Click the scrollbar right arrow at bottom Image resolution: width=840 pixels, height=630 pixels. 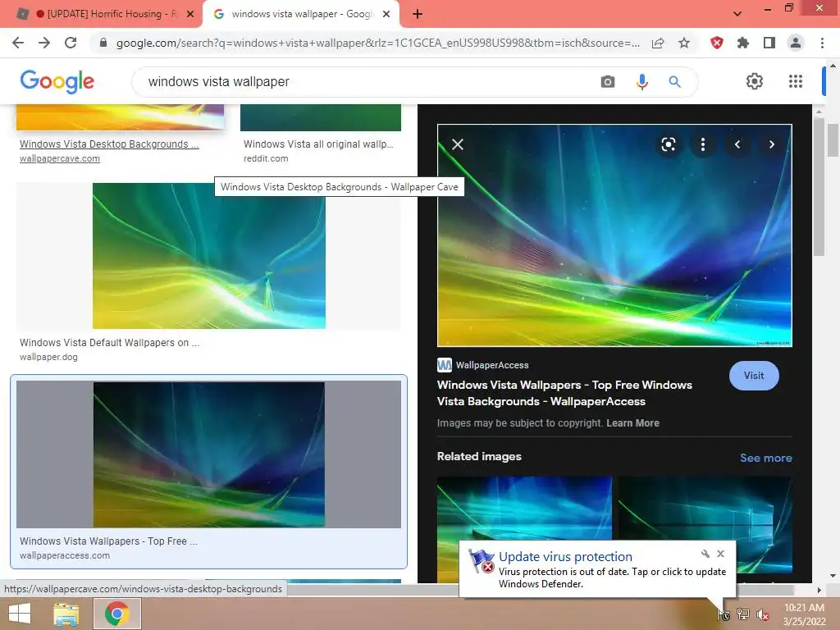pyautogui.click(x=819, y=590)
